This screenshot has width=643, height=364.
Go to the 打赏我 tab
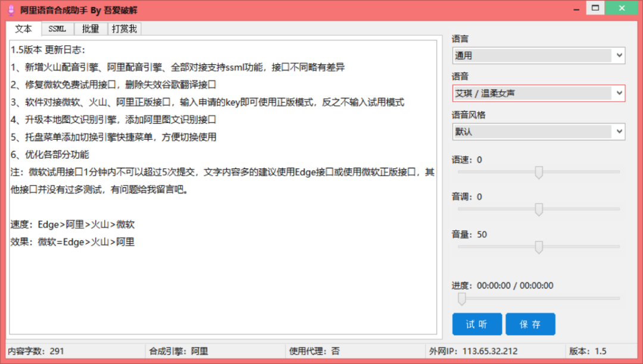point(124,29)
